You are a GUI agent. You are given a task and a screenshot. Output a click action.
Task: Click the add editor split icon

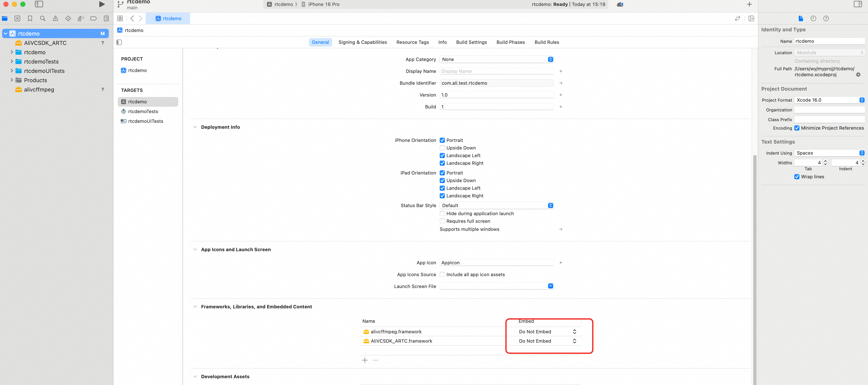pyautogui.click(x=751, y=19)
